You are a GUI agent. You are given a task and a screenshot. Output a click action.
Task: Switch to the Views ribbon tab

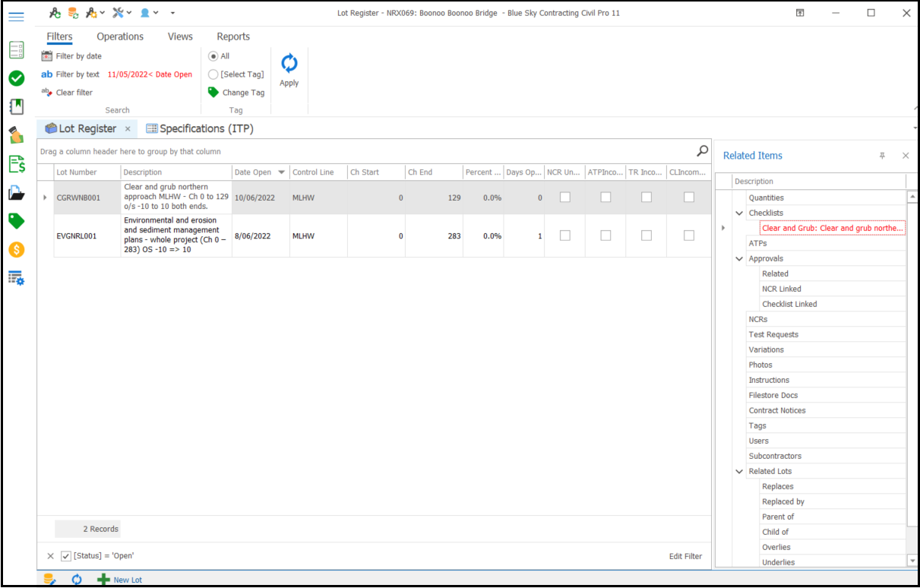point(180,36)
